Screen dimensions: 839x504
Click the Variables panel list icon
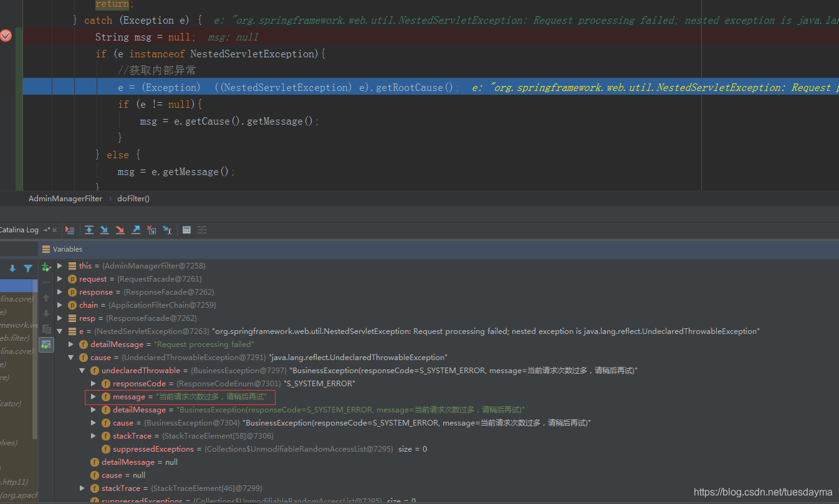pyautogui.click(x=46, y=249)
